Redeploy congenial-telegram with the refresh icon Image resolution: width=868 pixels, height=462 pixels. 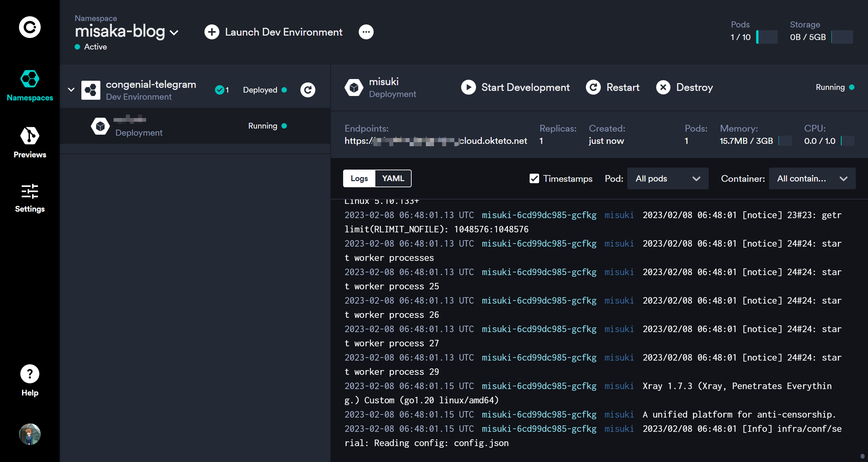[x=308, y=90]
